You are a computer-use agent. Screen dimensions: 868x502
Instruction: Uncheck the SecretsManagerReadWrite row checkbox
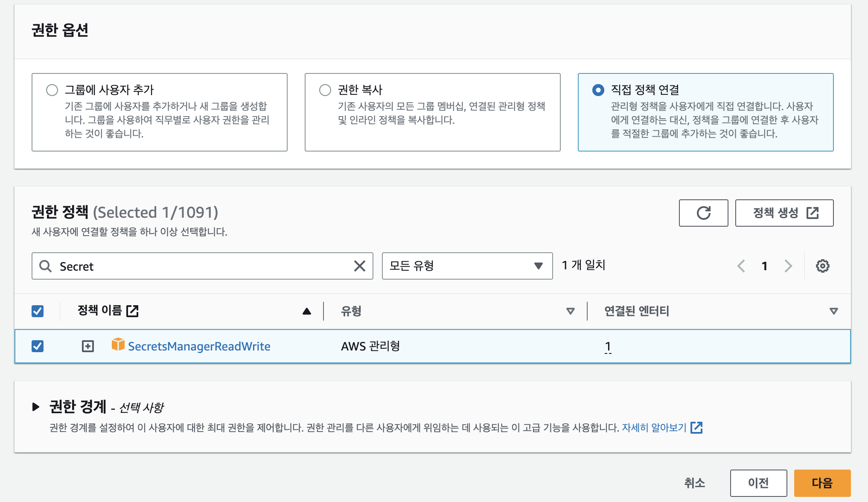(x=38, y=346)
